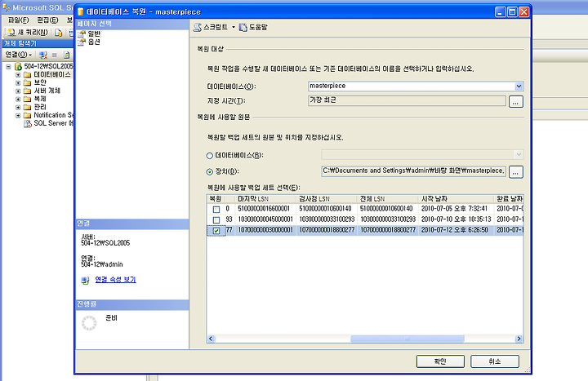The height and width of the screenshot is (381, 588).
Task: Click the new file icon beside 새 쿼리
Action: tap(58, 33)
